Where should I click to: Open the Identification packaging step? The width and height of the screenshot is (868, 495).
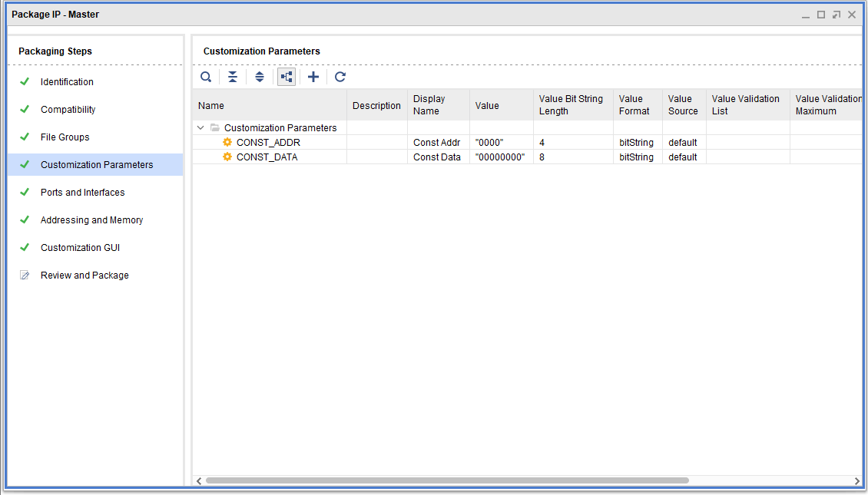click(67, 82)
